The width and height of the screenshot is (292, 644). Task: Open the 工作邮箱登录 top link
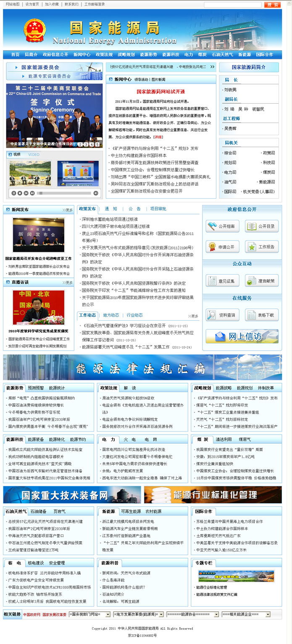click(x=95, y=4)
